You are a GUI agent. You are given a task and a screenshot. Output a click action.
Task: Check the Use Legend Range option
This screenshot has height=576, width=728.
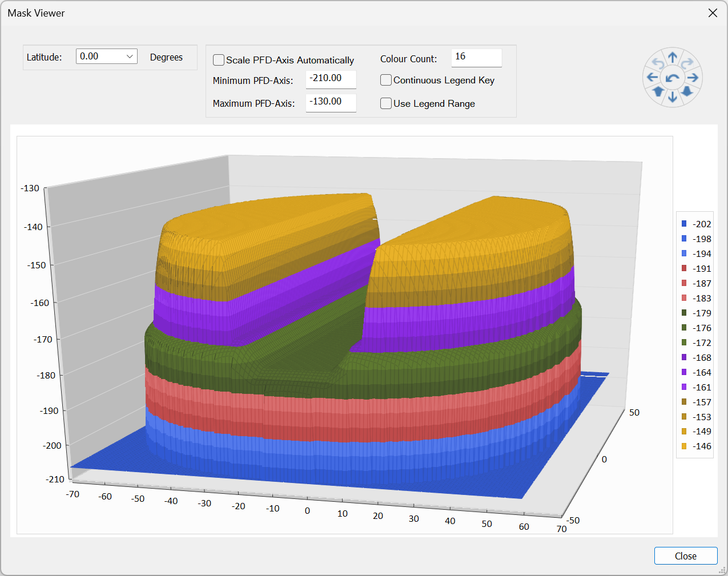[386, 103]
